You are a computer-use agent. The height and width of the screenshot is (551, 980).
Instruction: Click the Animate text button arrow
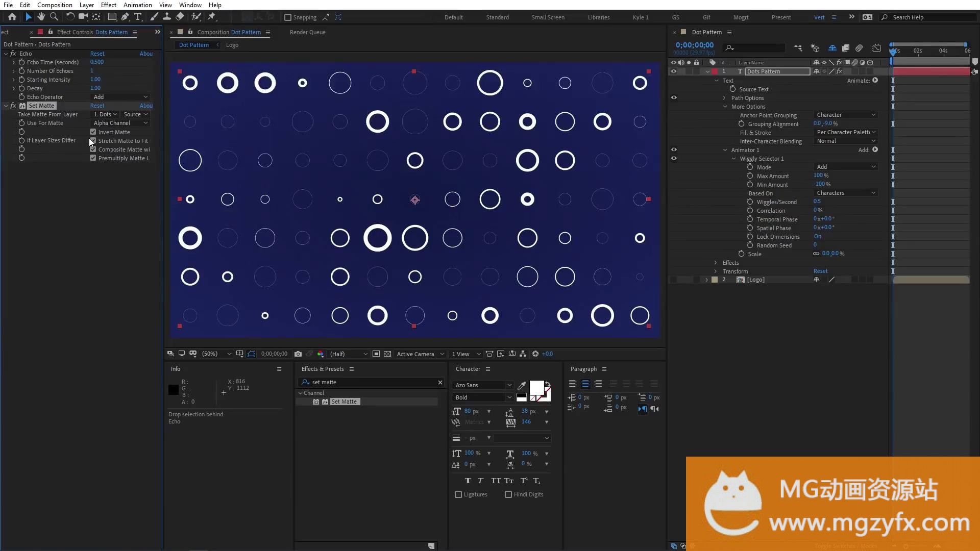875,80
